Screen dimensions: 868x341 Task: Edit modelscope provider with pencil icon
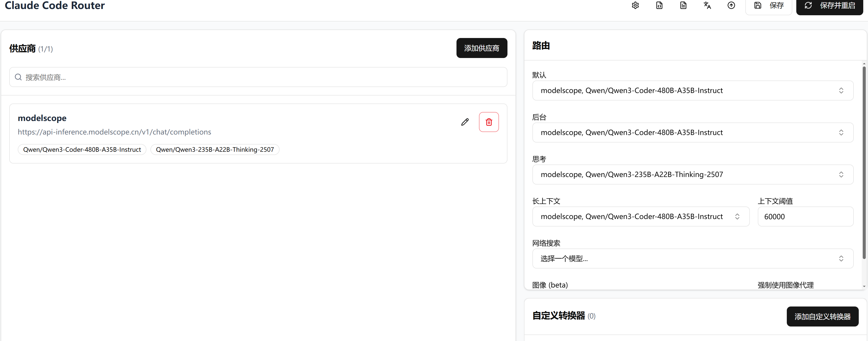point(465,122)
